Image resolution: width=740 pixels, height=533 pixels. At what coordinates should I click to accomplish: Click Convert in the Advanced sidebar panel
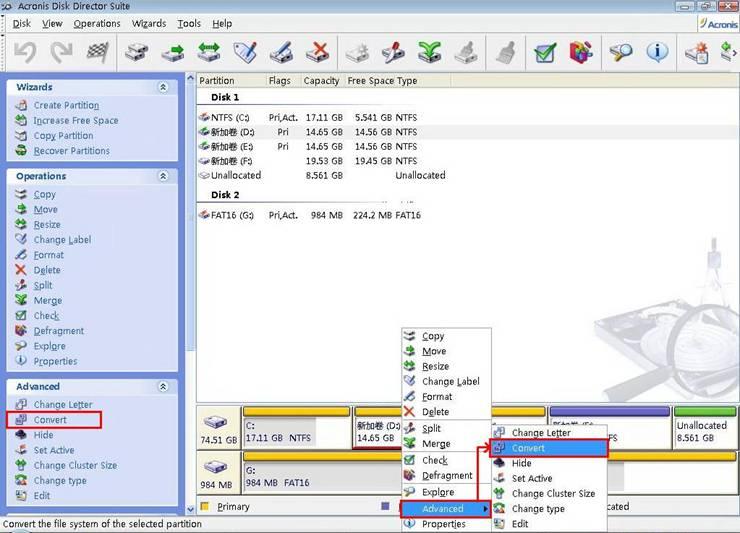(50, 420)
